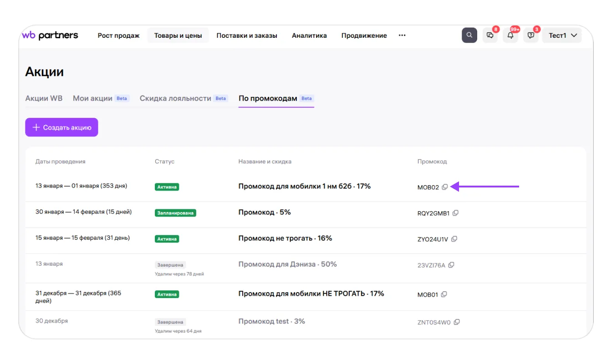
Task: Click the Создать акцию button
Action: [61, 127]
